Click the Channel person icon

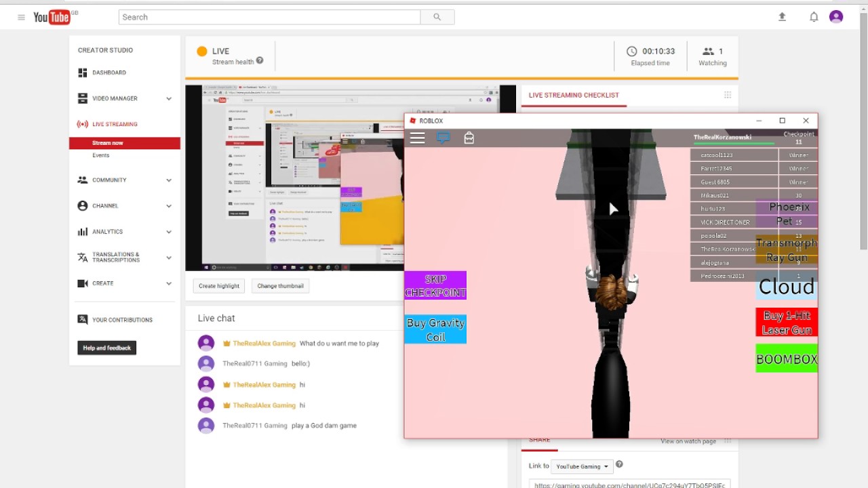tap(83, 205)
